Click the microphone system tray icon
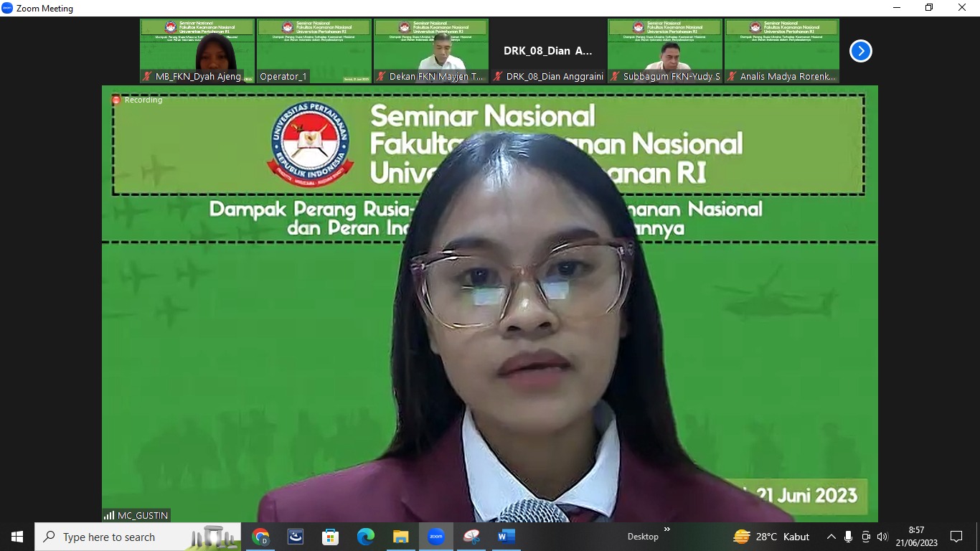This screenshot has height=551, width=980. point(848,537)
